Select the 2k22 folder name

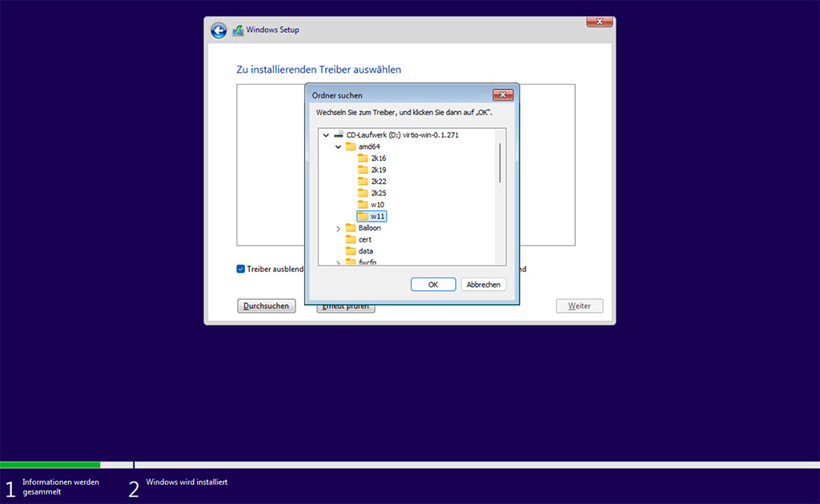(379, 182)
